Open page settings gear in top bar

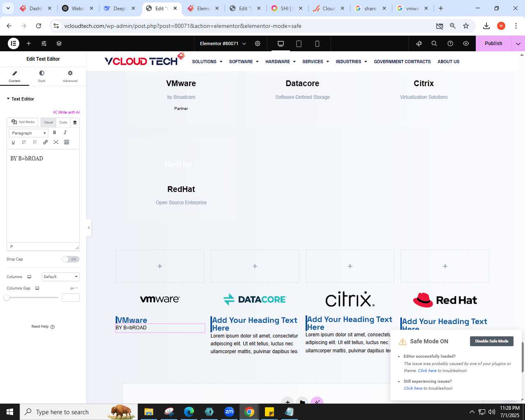click(258, 43)
